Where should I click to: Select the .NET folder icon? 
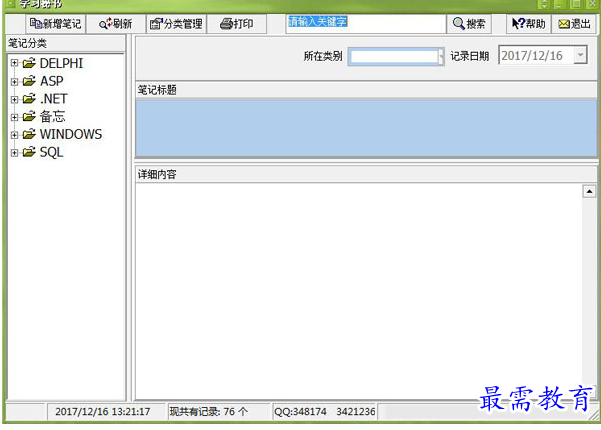[x=29, y=98]
